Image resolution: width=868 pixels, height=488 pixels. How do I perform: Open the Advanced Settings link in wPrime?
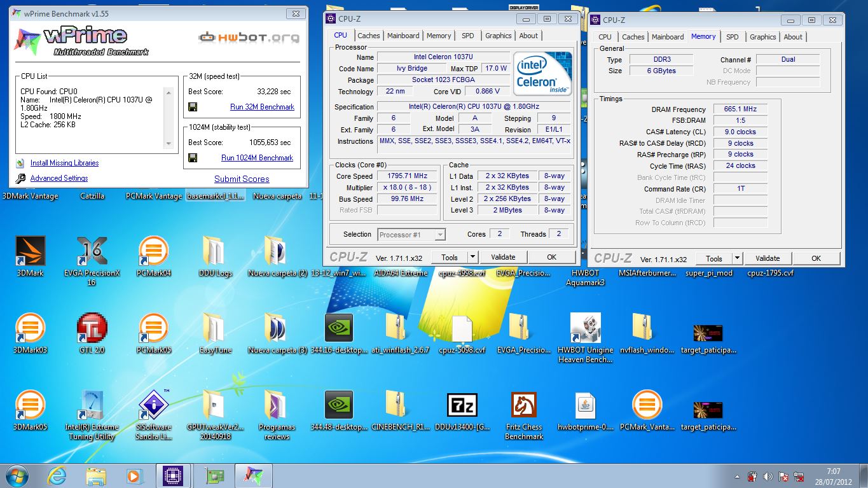[x=59, y=178]
